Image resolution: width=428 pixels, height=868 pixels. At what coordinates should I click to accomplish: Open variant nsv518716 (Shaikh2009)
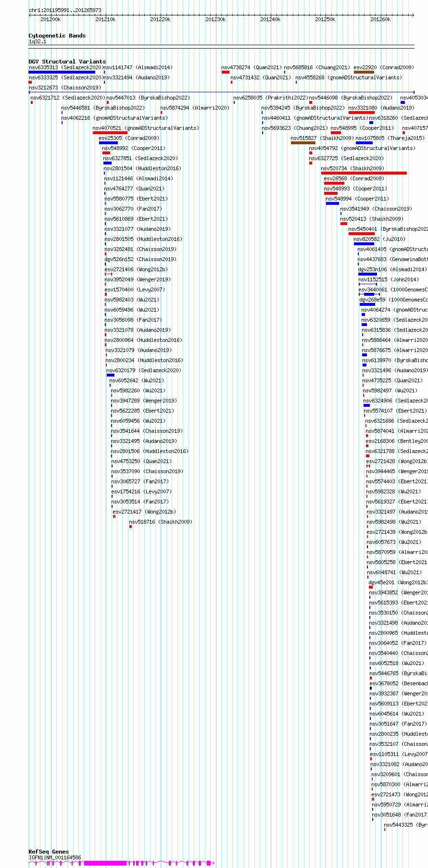point(161,522)
